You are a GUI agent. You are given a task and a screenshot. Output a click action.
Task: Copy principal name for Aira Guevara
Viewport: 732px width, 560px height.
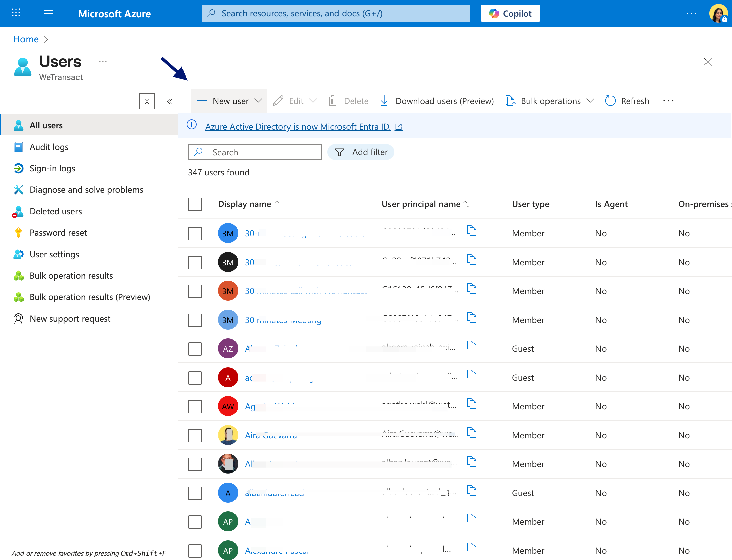(472, 433)
